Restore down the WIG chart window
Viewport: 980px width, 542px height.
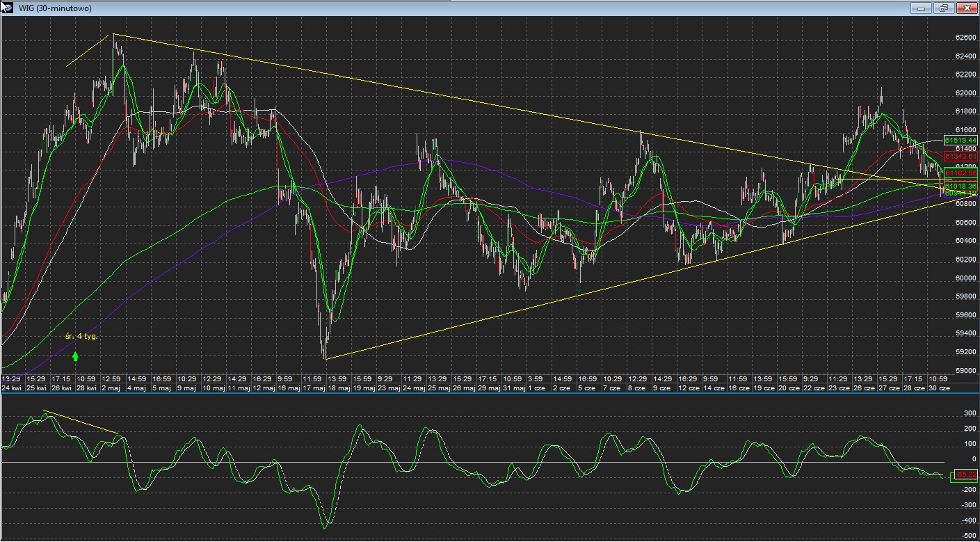click(x=943, y=8)
